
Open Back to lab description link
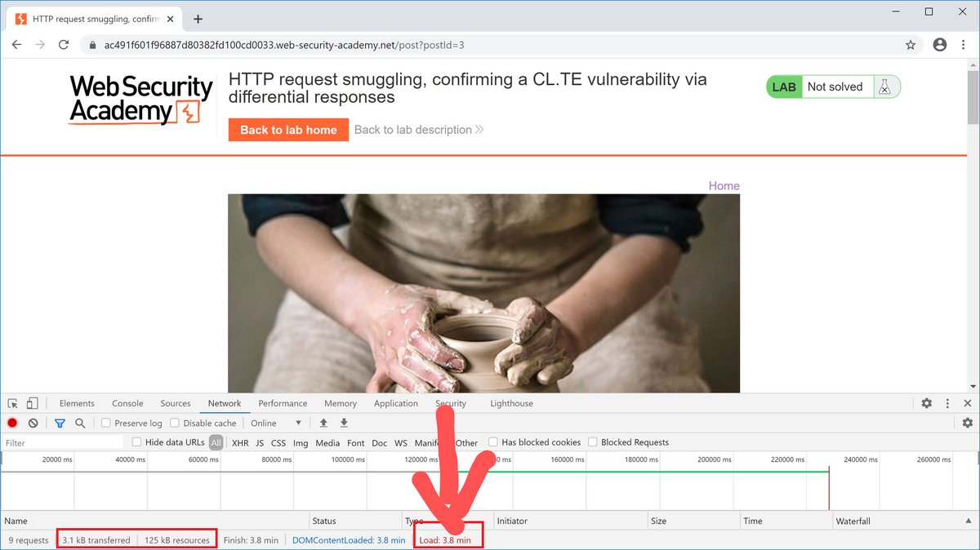point(419,130)
